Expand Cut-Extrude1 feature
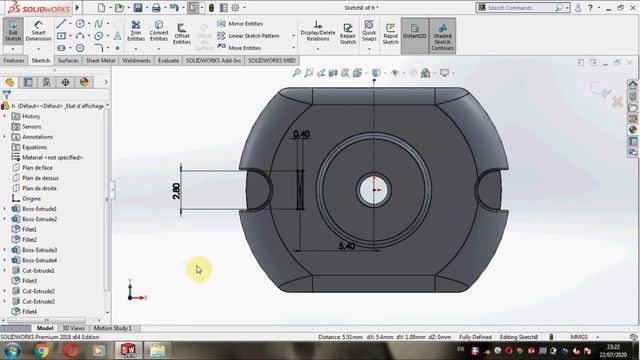640x360 pixels. point(4,271)
